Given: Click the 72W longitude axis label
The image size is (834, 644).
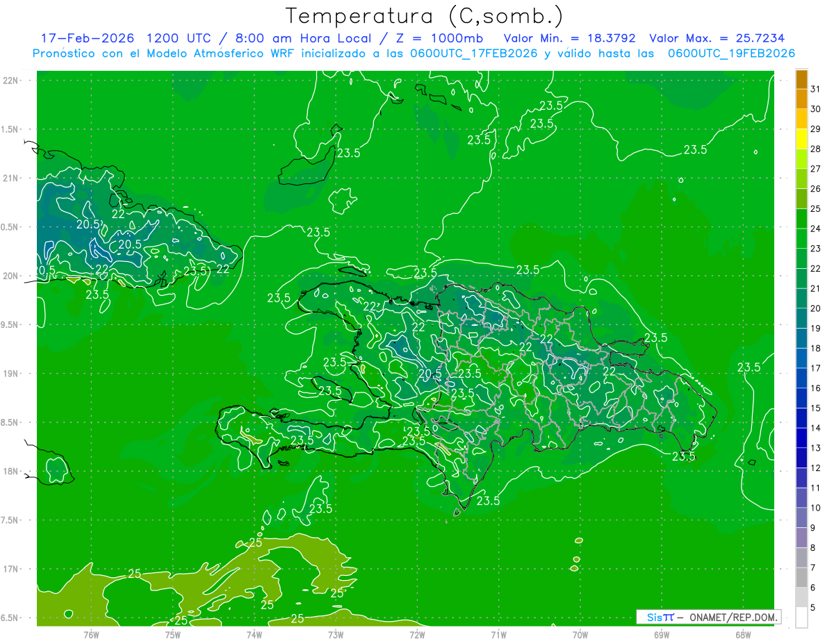Looking at the screenshot, I should click(417, 634).
